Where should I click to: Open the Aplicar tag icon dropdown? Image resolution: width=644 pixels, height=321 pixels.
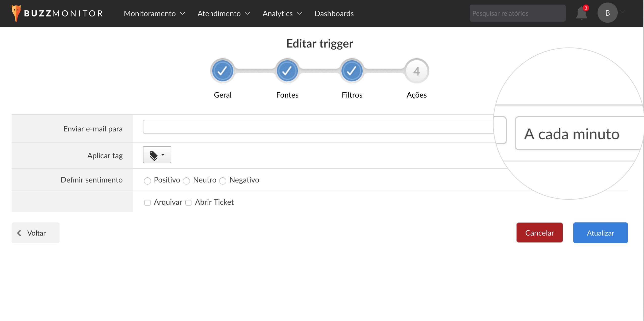[157, 155]
